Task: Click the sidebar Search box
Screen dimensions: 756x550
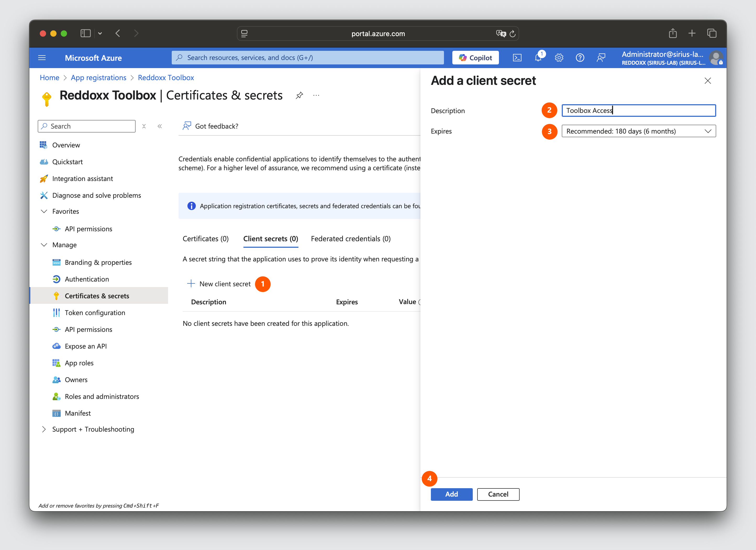Action: pyautogui.click(x=87, y=126)
